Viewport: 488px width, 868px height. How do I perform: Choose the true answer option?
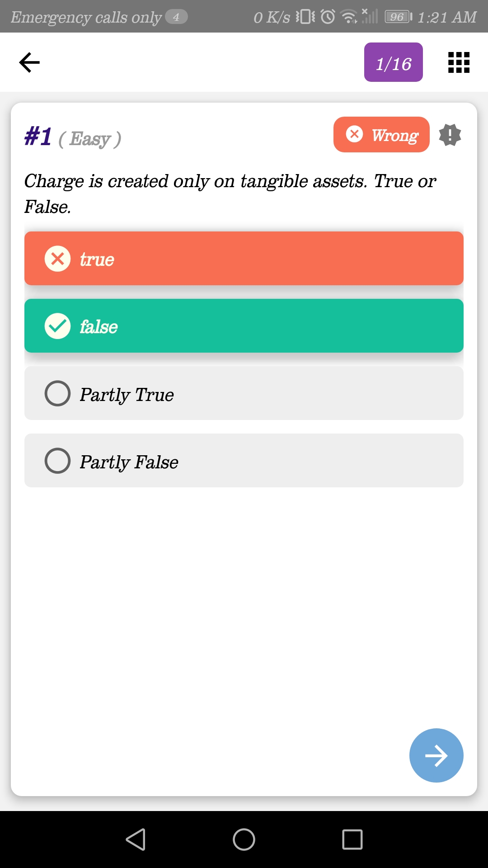tap(244, 259)
